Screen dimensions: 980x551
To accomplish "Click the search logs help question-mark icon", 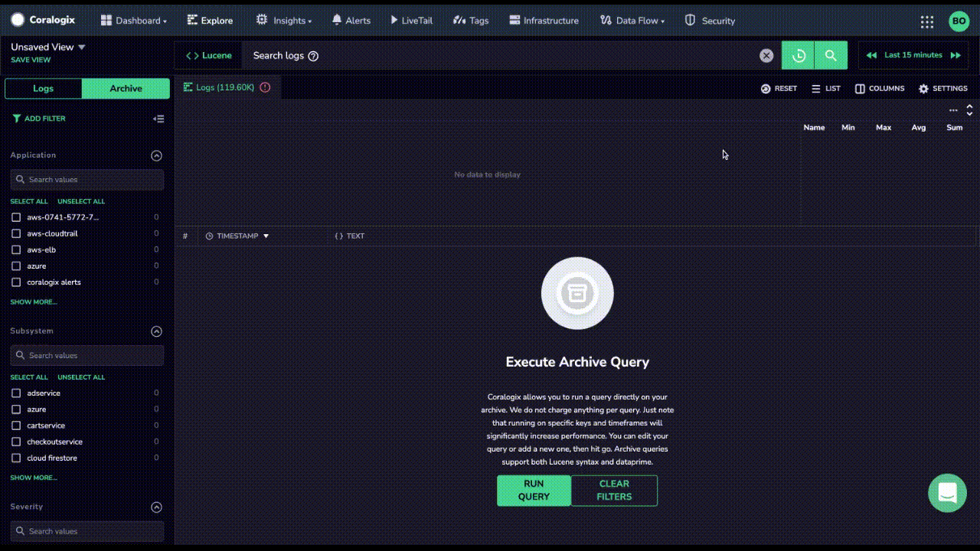I will (x=313, y=56).
